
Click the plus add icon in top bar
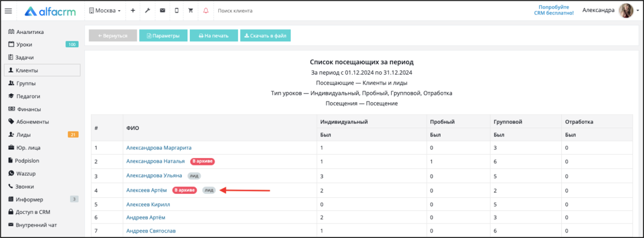click(133, 11)
